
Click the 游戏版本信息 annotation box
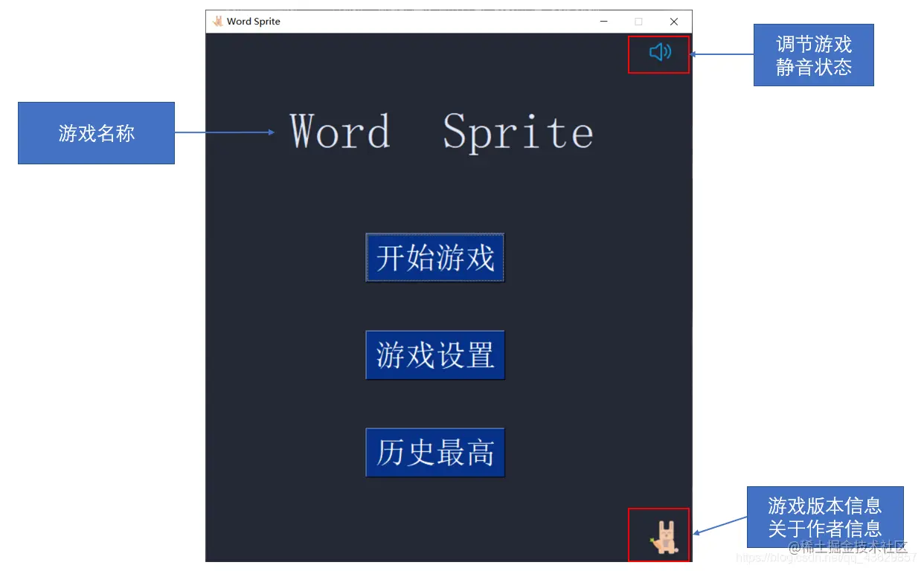point(826,517)
